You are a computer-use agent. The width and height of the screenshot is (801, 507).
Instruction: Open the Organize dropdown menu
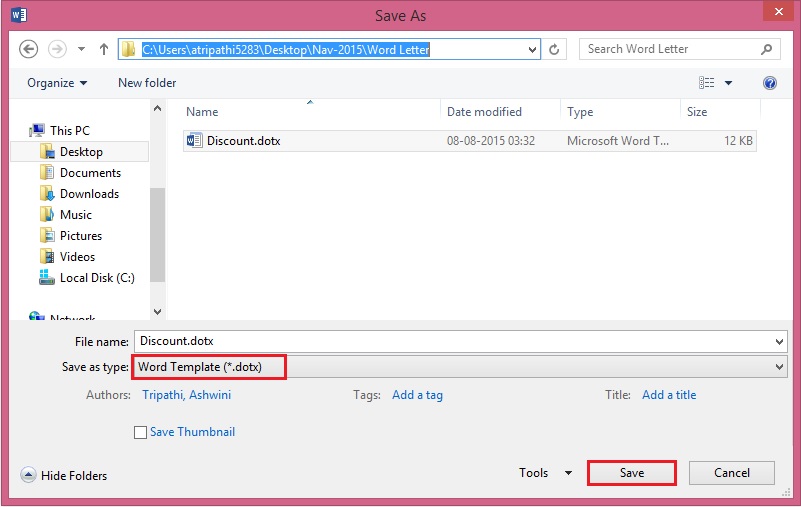pyautogui.click(x=57, y=83)
